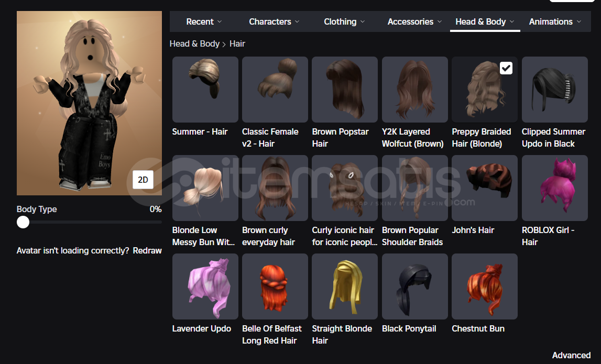
Task: Expand the Clothing dropdown chevron
Action: [x=363, y=22]
